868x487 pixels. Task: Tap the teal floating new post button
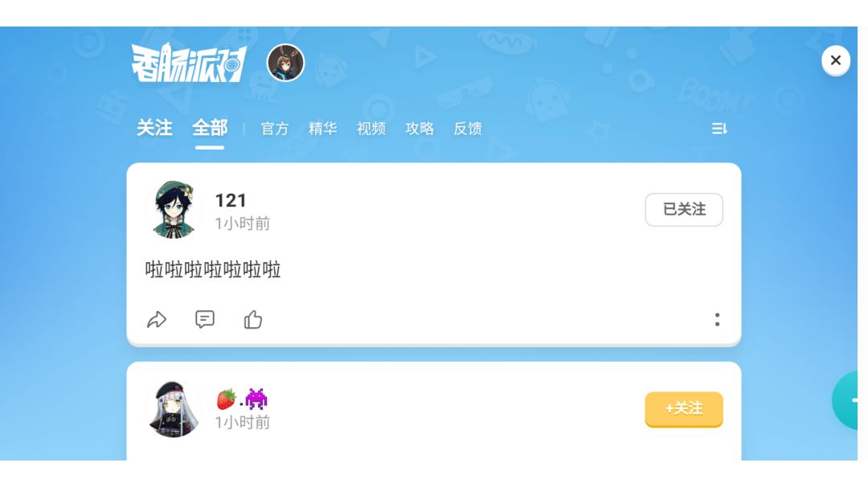point(845,400)
